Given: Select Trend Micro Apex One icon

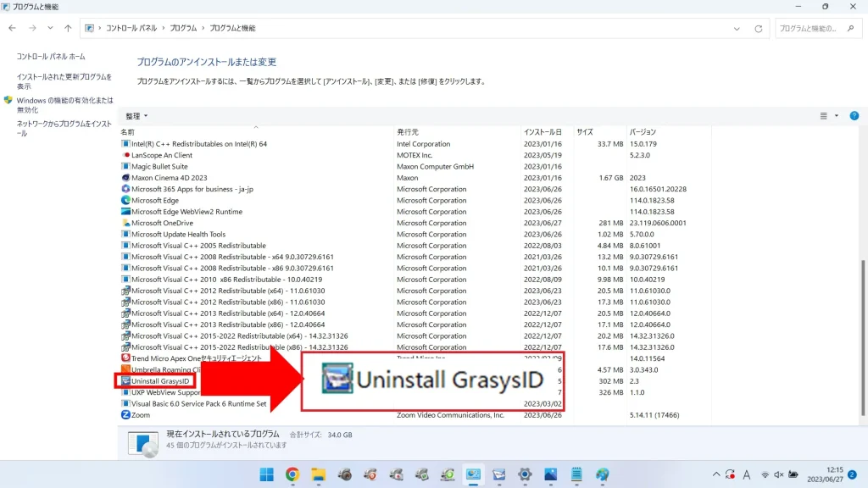Looking at the screenshot, I should point(125,358).
